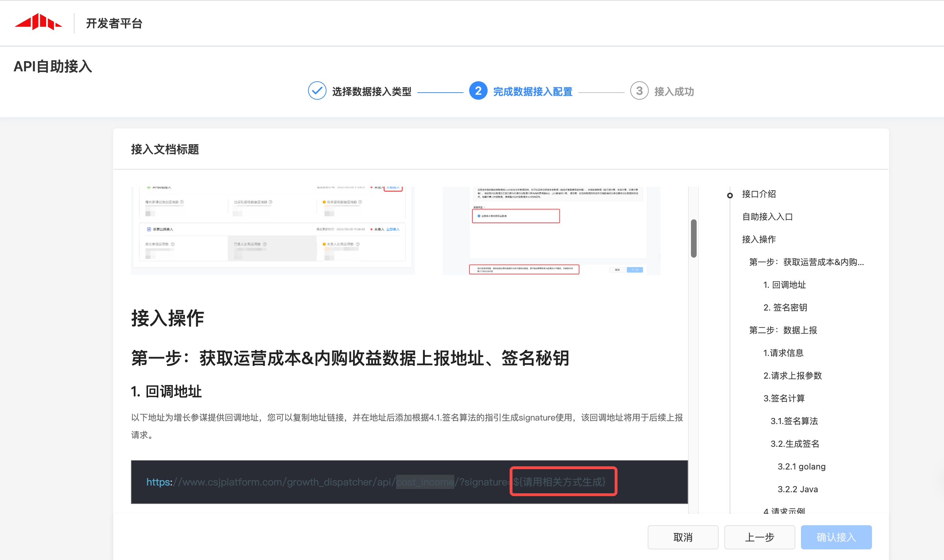The height and width of the screenshot is (560, 944).
Task: Click the completed step checkmark icon
Action: point(317,91)
